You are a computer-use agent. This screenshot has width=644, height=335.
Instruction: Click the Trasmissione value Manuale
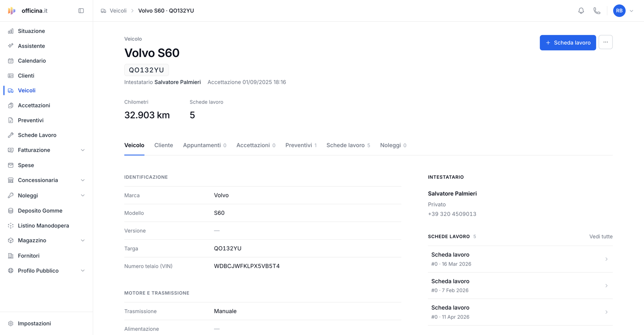(225, 311)
